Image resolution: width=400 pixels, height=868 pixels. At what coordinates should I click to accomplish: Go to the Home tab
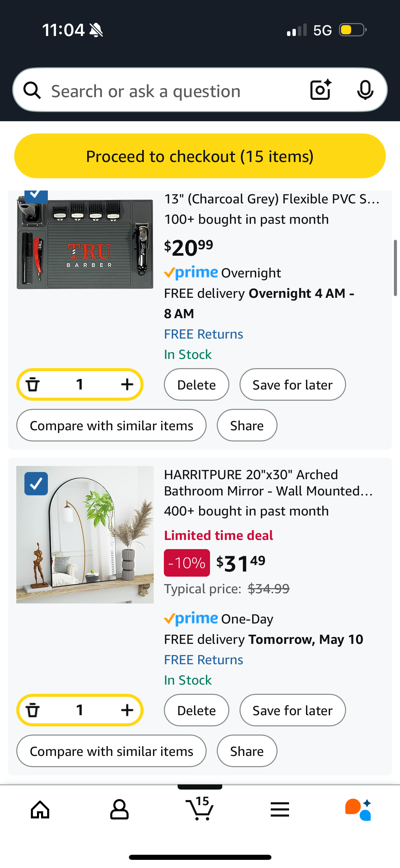40,810
